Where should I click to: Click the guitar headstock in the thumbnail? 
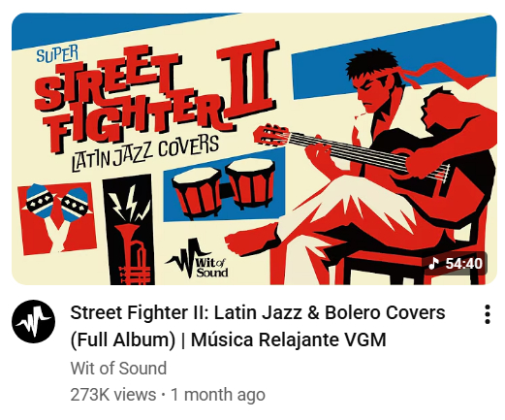pos(270,136)
